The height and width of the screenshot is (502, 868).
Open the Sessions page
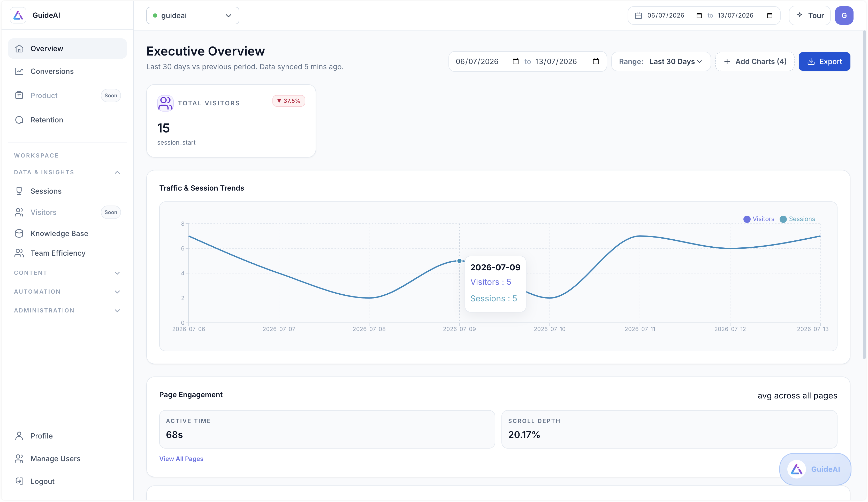(67, 191)
